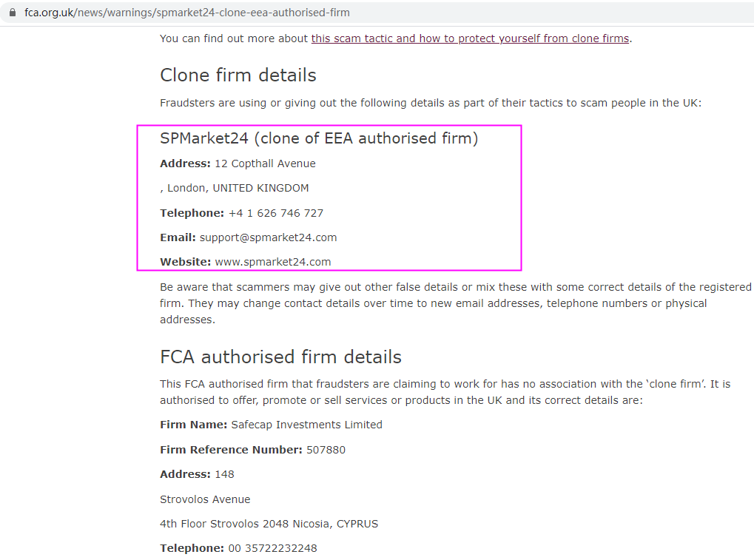The height and width of the screenshot is (560, 754).
Task: Click the SPMarket24 clone firm heading
Action: [318, 138]
